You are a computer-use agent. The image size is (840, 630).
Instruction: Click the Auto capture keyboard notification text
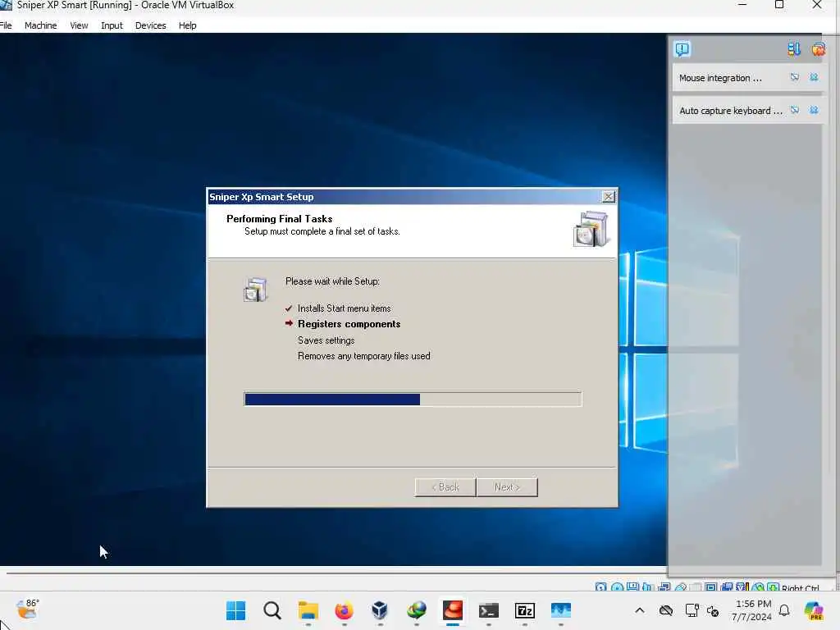click(x=731, y=111)
